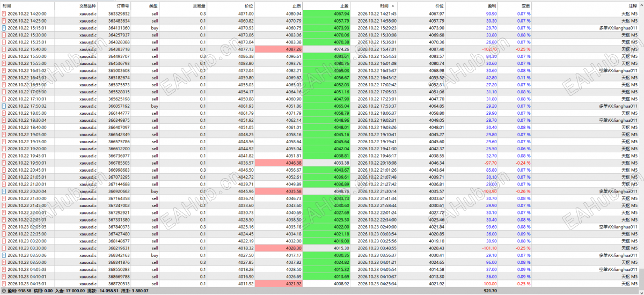Click order number 368720513
The image size is (644, 295).
119,283
